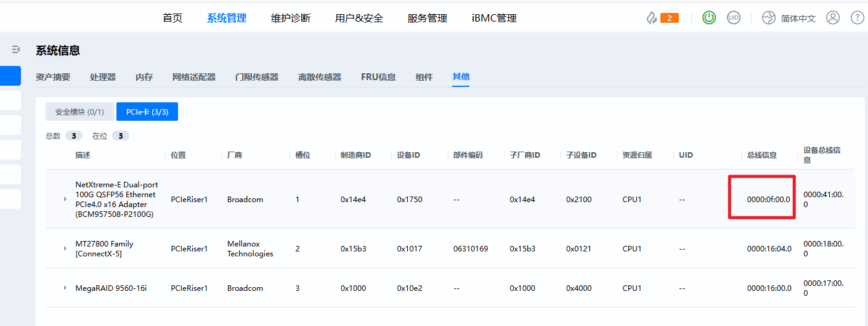Expand the MT27800 ConnectX-5 row
This screenshot has width=868, height=326.
[x=65, y=248]
